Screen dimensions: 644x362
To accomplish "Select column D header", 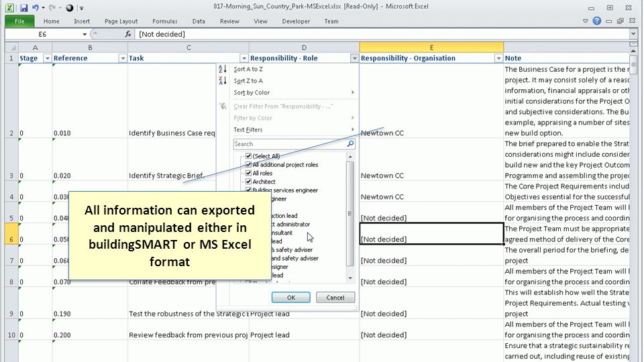I will pos(304,48).
